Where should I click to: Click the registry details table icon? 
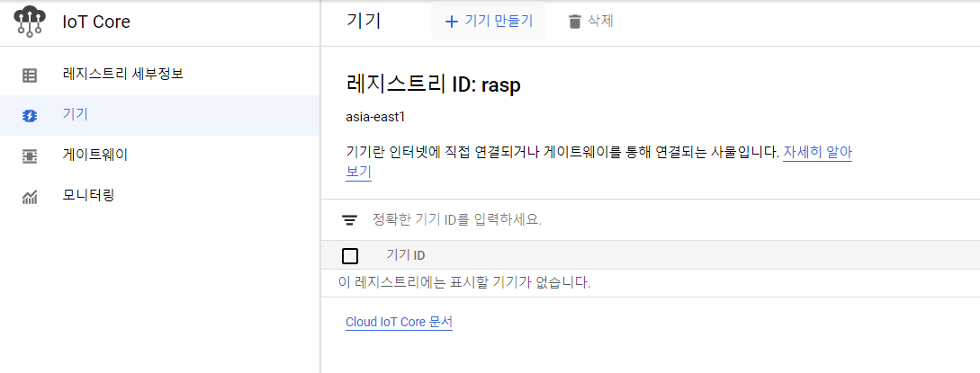[30, 75]
